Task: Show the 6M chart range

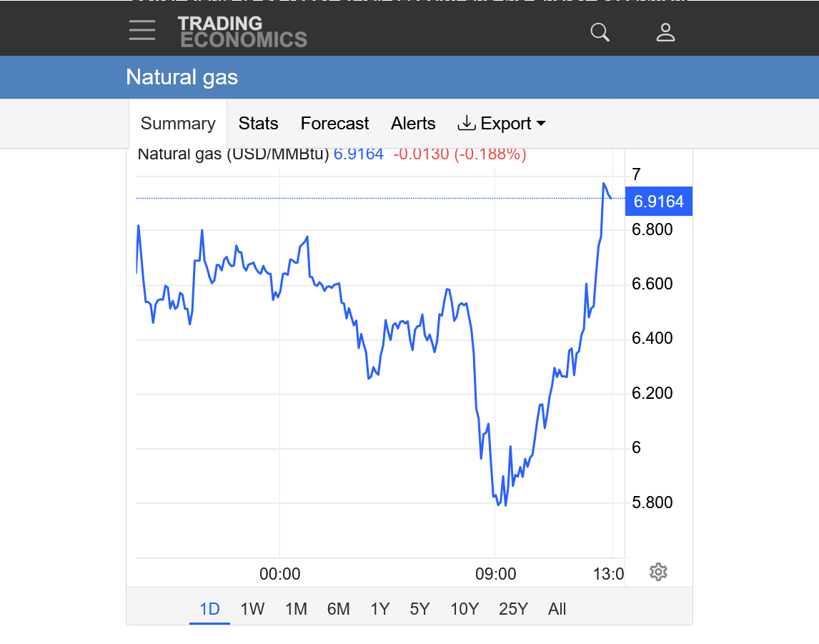Action: pyautogui.click(x=339, y=609)
